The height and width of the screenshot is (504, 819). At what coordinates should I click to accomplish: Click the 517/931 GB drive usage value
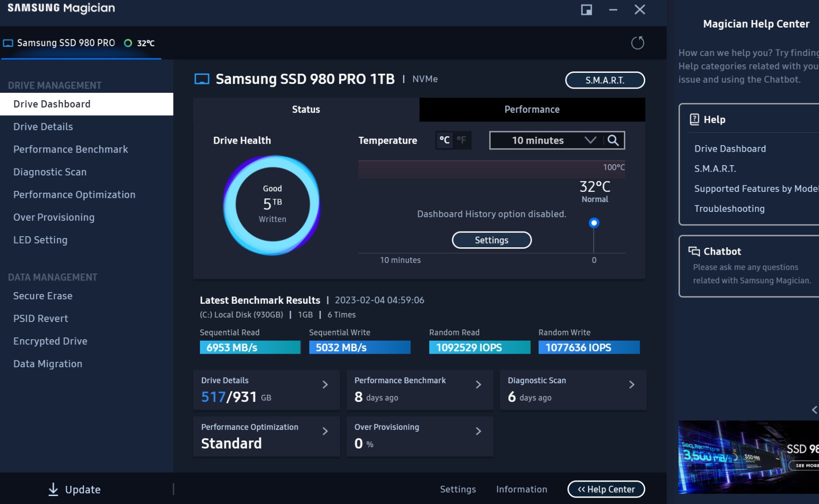click(236, 397)
